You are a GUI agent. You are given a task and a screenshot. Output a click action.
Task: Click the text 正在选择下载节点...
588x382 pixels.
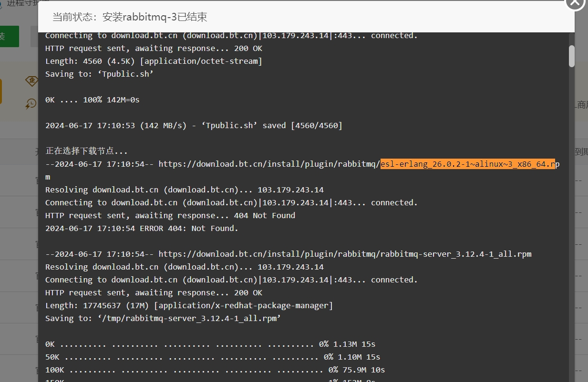coord(86,151)
